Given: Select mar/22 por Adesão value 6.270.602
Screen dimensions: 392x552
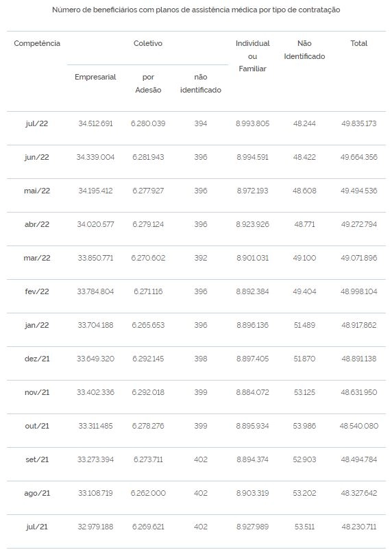Looking at the screenshot, I should 148,258.
